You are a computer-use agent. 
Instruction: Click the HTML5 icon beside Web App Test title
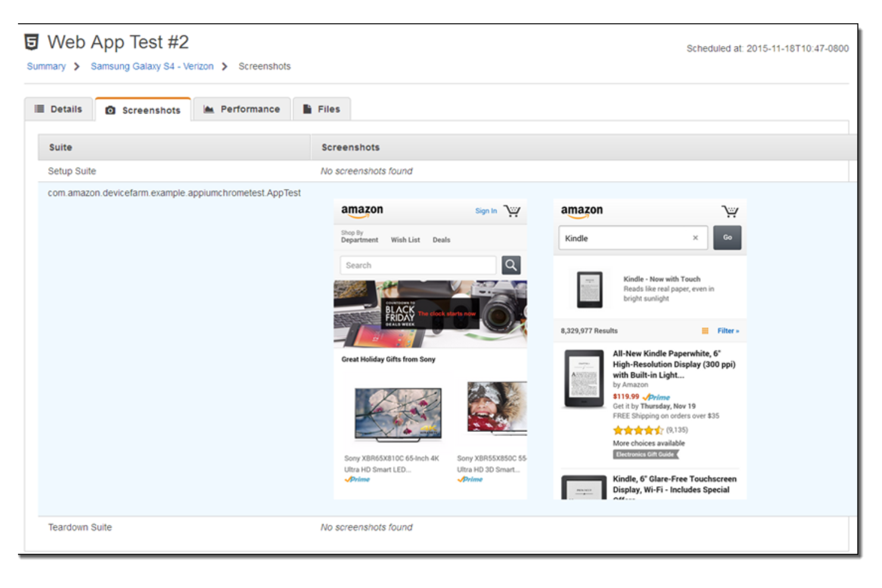tap(31, 42)
